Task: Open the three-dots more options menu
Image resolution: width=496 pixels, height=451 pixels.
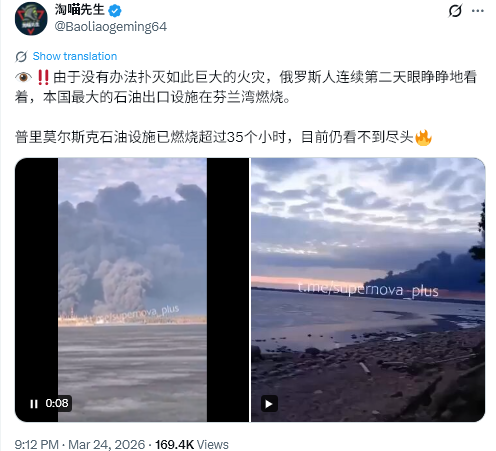Action: (x=478, y=11)
